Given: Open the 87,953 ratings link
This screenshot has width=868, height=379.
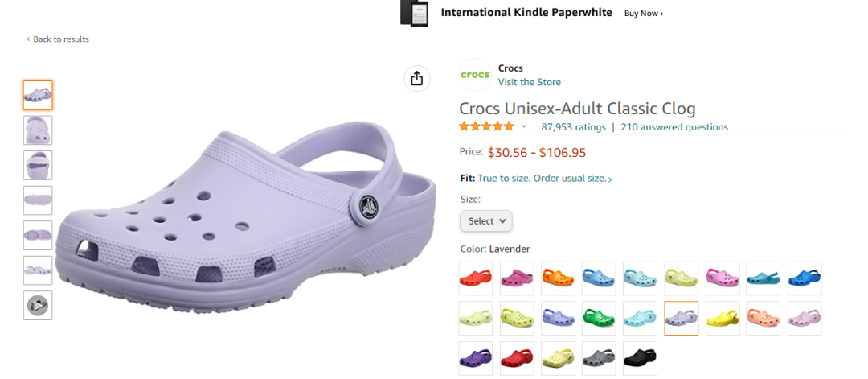Looking at the screenshot, I should tap(573, 127).
